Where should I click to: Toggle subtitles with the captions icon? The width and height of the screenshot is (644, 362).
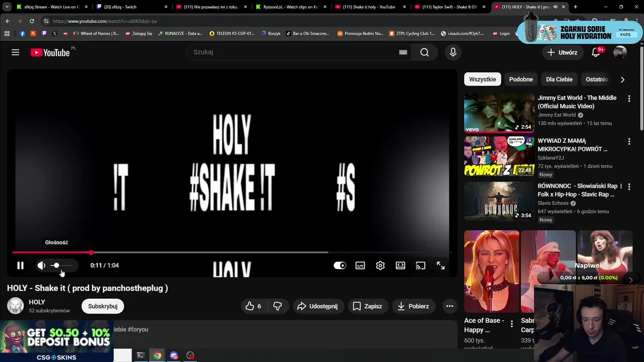pos(360,265)
